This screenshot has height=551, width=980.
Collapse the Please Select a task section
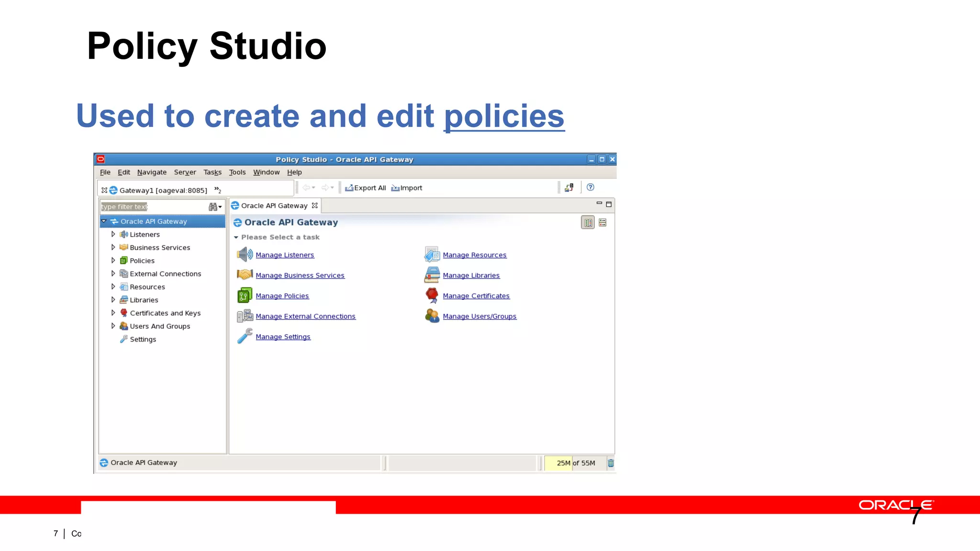point(236,237)
